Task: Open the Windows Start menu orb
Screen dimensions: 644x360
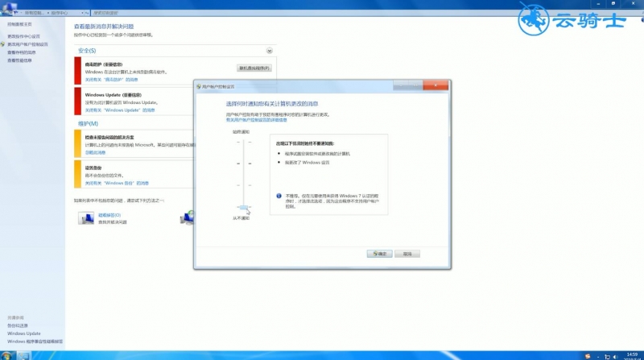Action: point(6,355)
